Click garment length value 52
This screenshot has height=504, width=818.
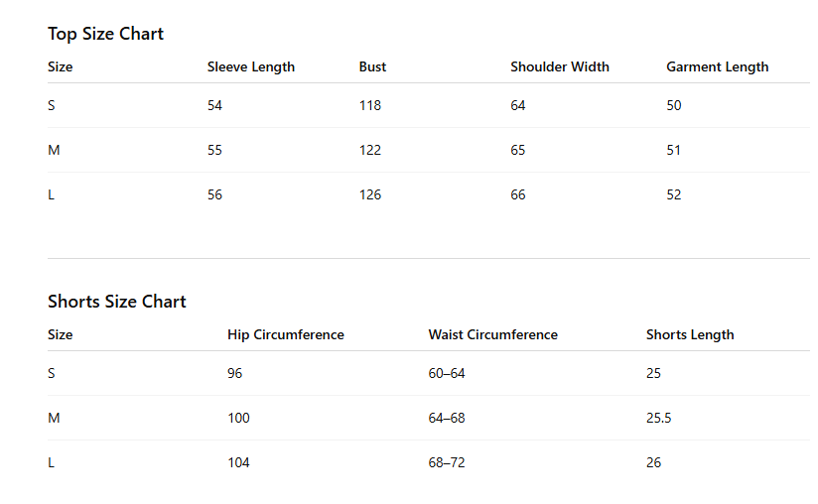(x=674, y=195)
